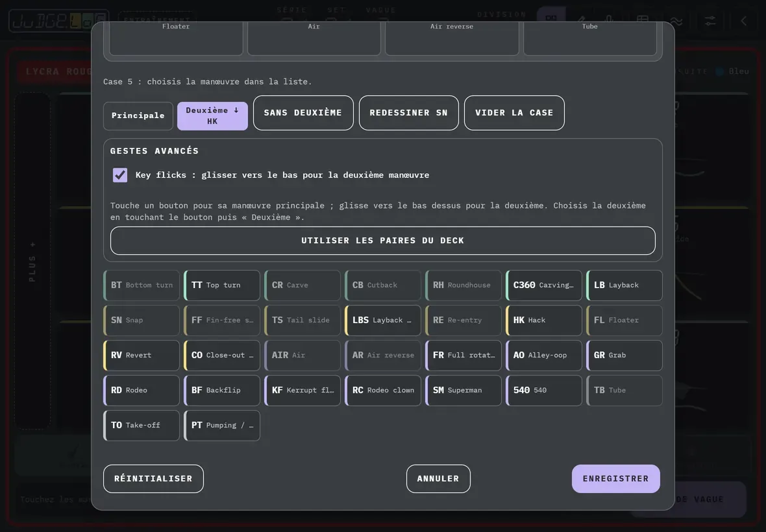Cancel the dialog with ANNULER
766x532 pixels.
coord(438,479)
